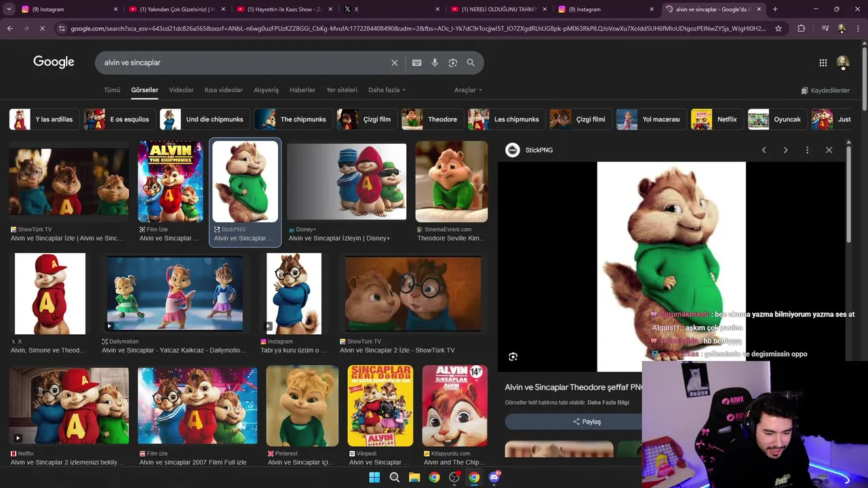Open the Google account avatar
Viewport: 868px width, 488px height.
point(843,62)
